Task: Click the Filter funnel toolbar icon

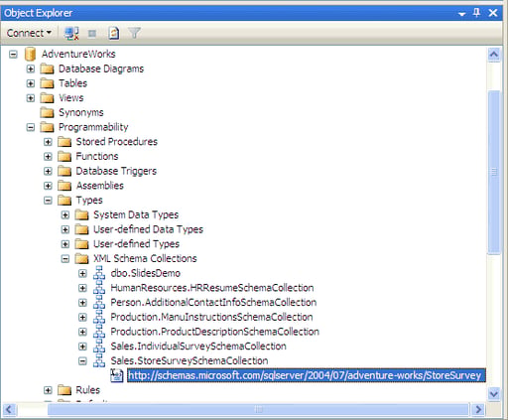Action: click(134, 33)
